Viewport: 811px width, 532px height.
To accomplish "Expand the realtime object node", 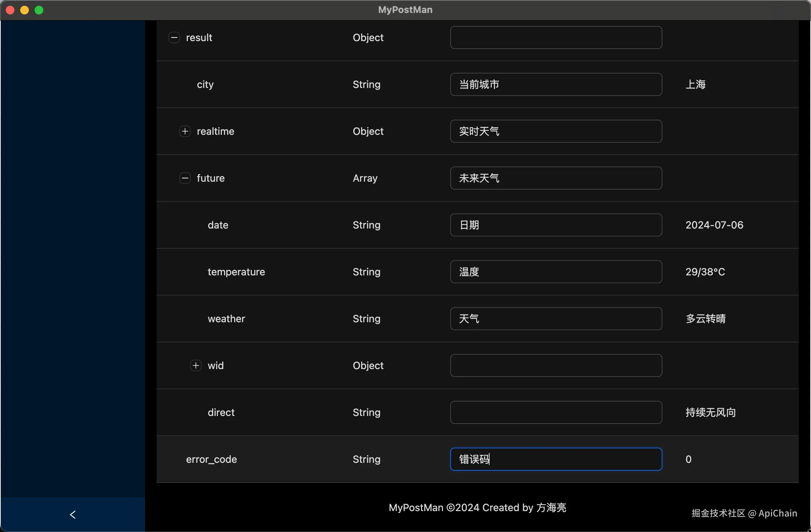I will pyautogui.click(x=185, y=131).
